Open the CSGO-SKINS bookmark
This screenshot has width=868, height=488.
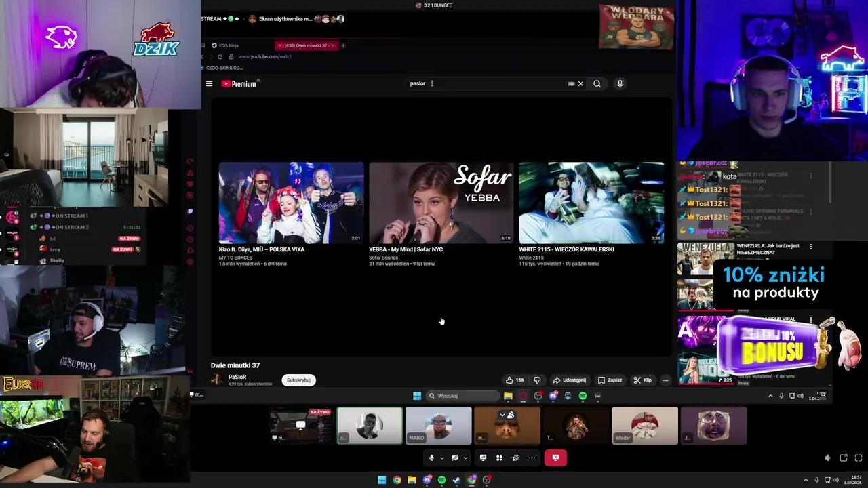click(x=222, y=68)
